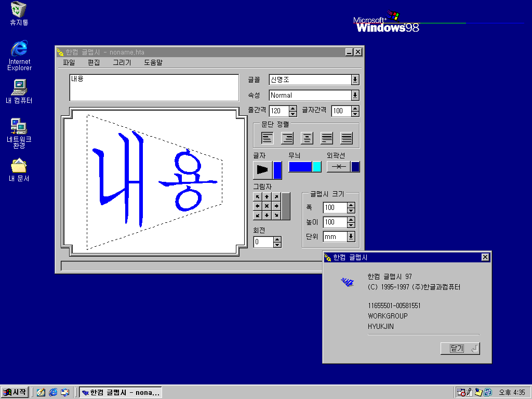Pick the dark navy 외곽선 color swatch
Screen dimensions: 532x399
pyautogui.click(x=355, y=167)
